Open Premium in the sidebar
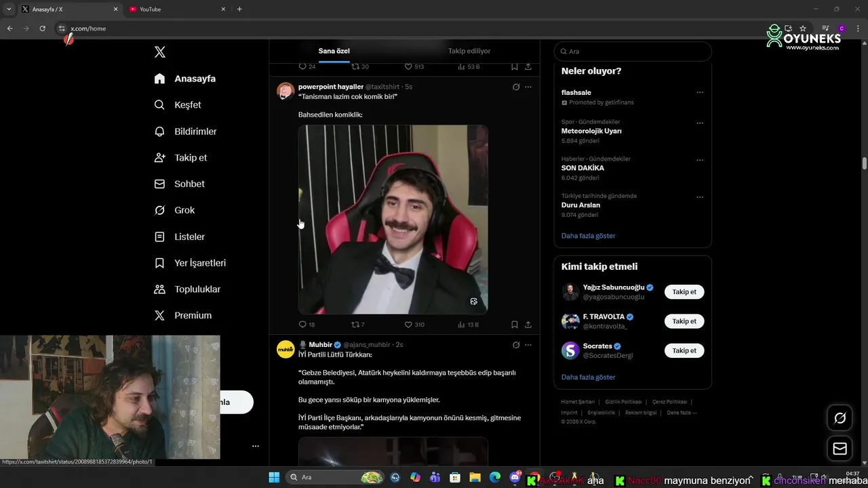The image size is (868, 488). [183, 315]
